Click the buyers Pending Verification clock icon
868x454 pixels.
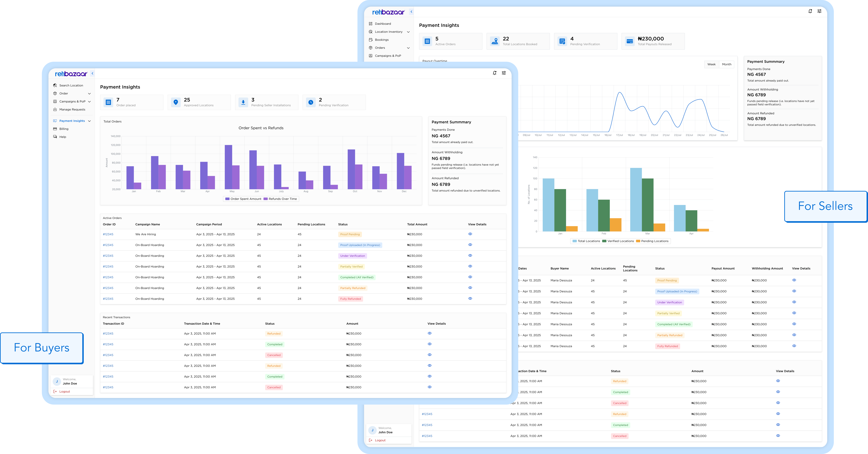pos(311,102)
